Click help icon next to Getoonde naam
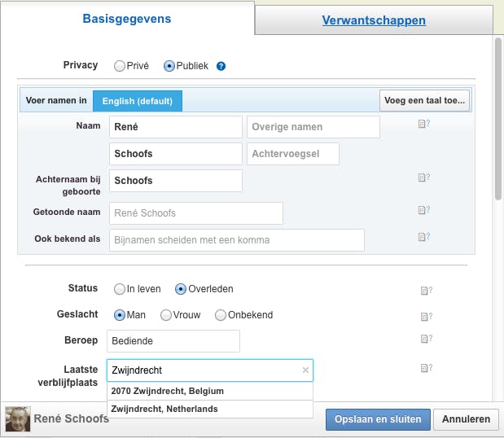Image resolution: width=504 pixels, height=438 pixels. coord(423,210)
